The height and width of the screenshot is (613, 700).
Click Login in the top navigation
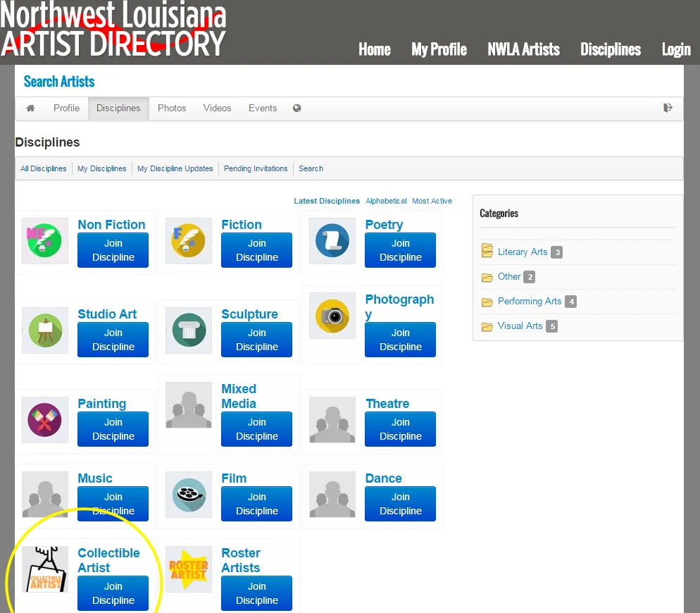click(676, 49)
